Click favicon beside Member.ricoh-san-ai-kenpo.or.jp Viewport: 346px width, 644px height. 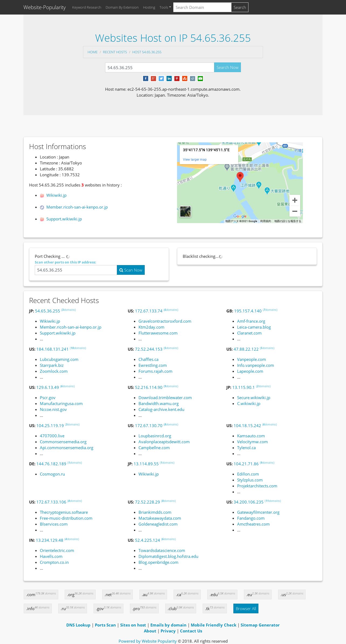pyautogui.click(x=42, y=207)
